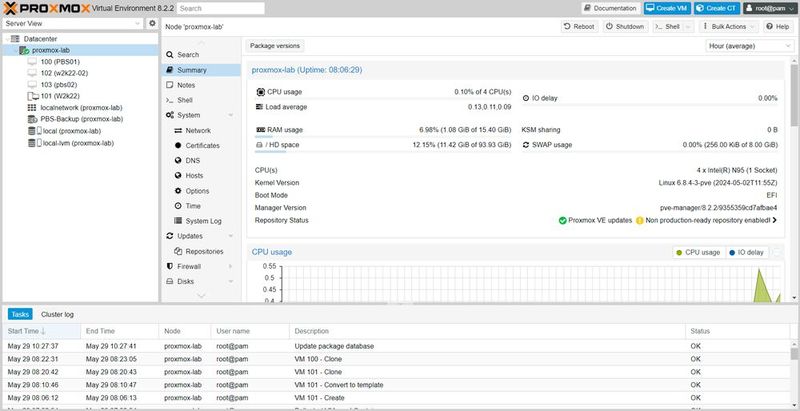Open Server View settings gear
Image resolution: width=800 pixels, height=411 pixels.
152,23
